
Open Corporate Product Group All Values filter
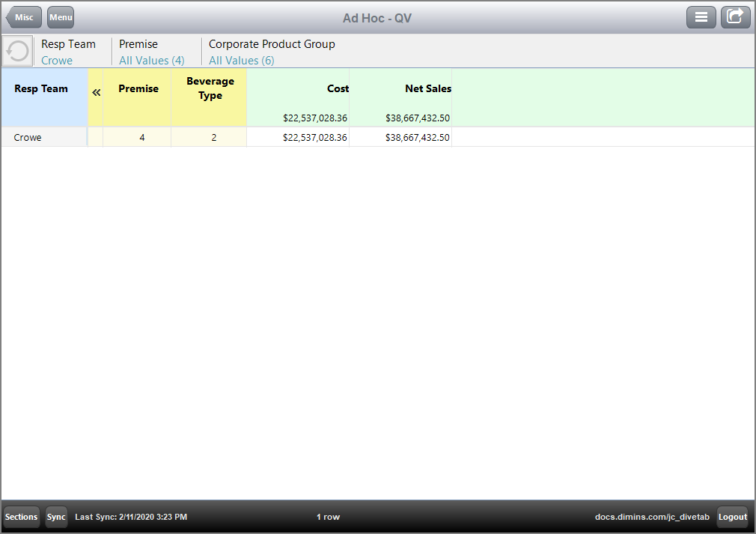click(x=241, y=61)
